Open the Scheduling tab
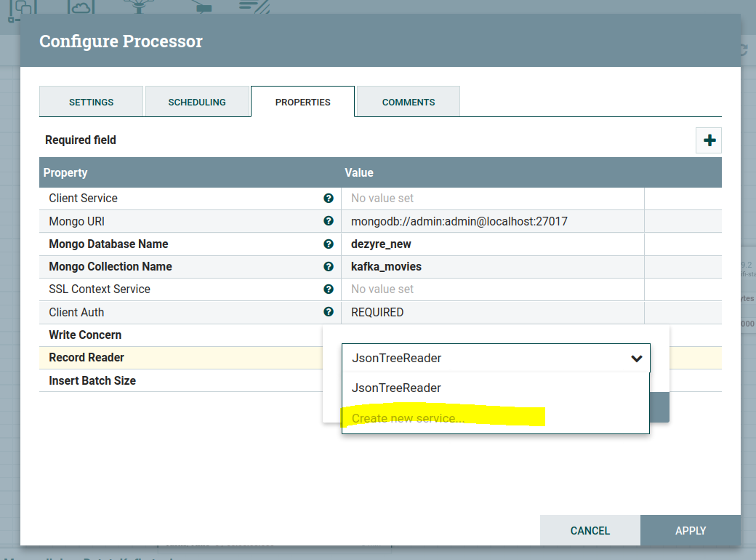 point(197,103)
